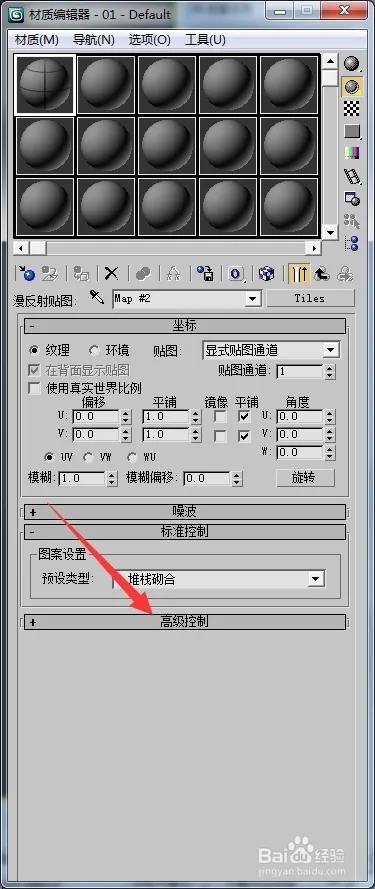
Task: Open the 导航(N) menu
Action: click(x=94, y=39)
